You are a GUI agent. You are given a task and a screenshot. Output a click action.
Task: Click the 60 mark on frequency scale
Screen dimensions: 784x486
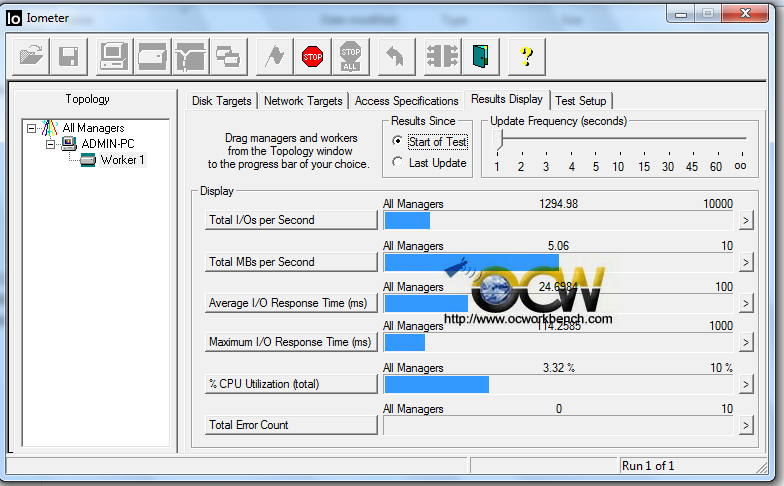click(716, 167)
